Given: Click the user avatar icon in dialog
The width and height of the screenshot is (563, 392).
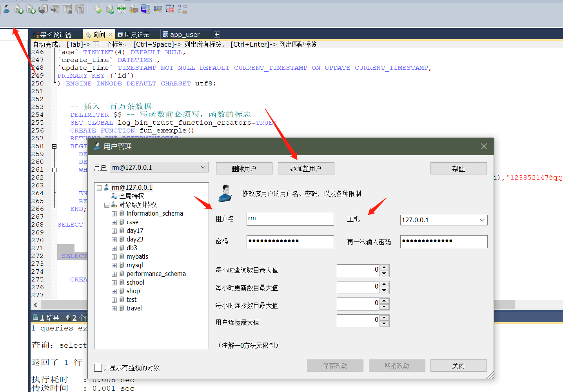Looking at the screenshot, I should click(x=225, y=193).
